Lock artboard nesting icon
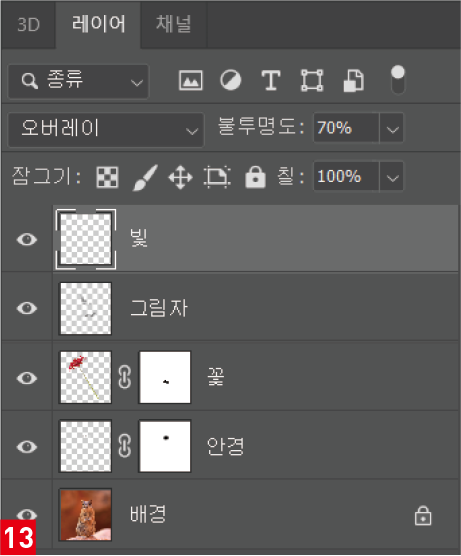461x556 pixels. (x=217, y=177)
